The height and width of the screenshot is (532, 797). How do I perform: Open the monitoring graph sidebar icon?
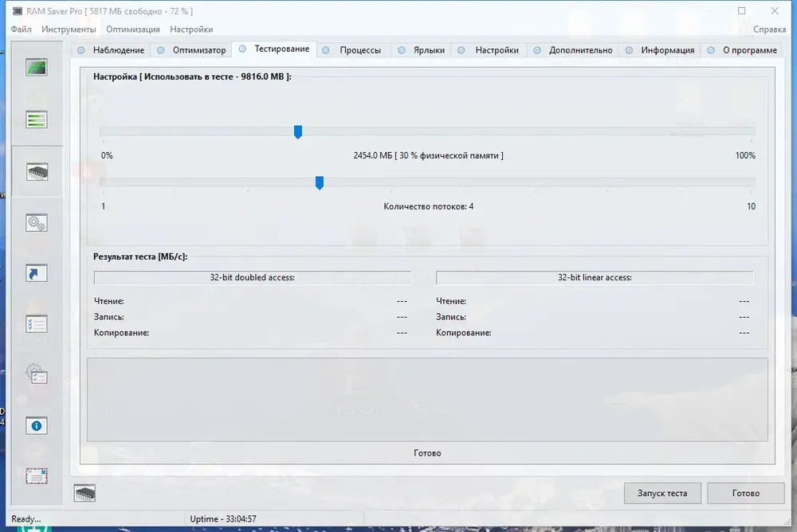point(37,68)
